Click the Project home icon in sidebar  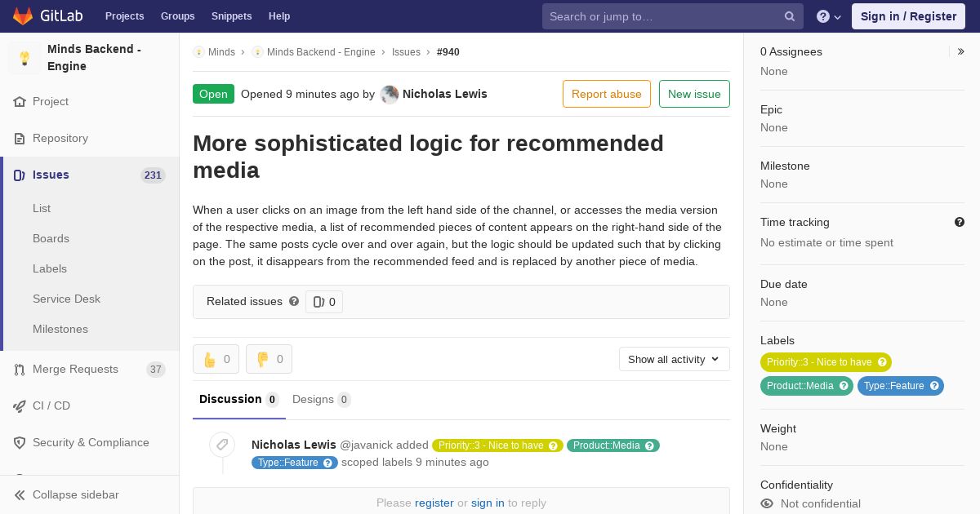20,102
